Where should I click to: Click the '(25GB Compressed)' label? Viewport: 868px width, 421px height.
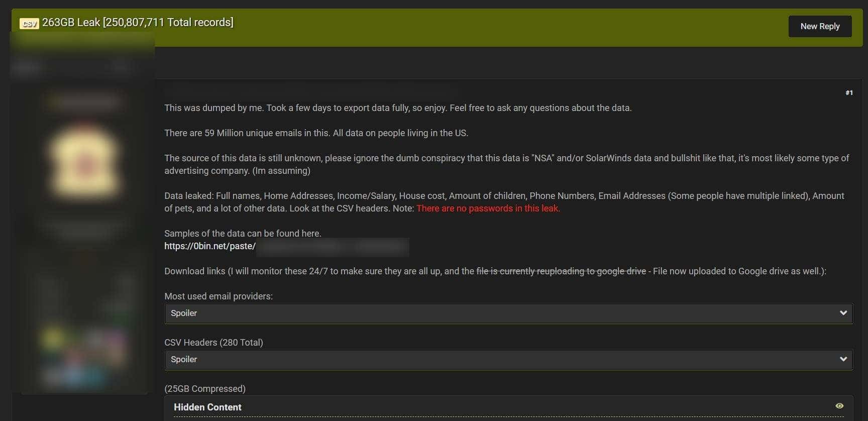[205, 388]
